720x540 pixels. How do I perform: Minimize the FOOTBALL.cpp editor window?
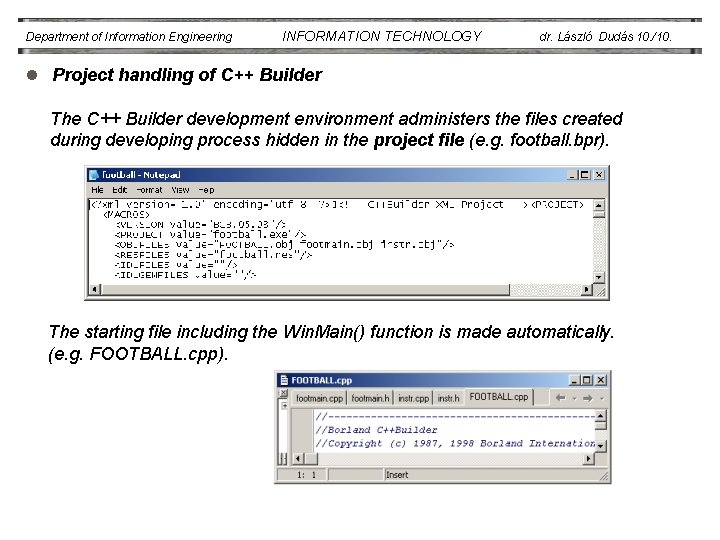(574, 380)
